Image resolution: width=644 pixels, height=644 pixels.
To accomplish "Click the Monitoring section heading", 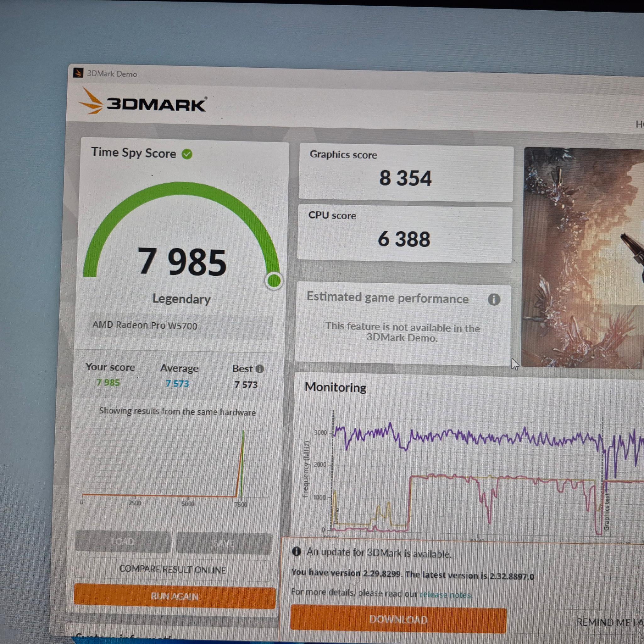I will tap(335, 387).
